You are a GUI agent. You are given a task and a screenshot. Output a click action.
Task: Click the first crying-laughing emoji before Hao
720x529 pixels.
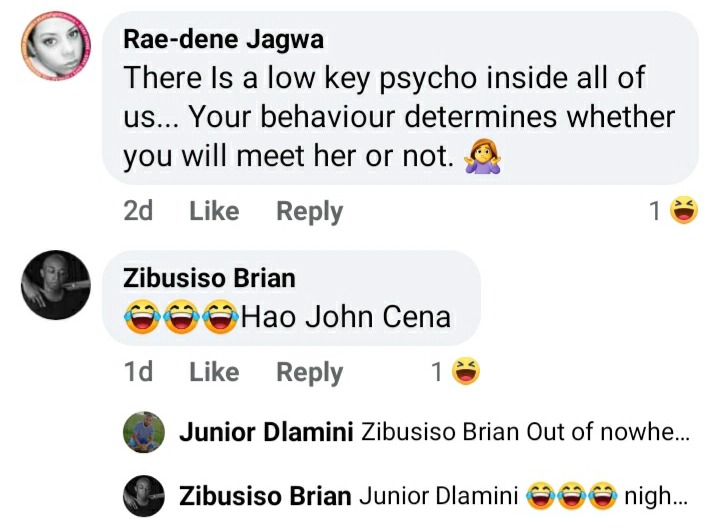[x=143, y=316]
